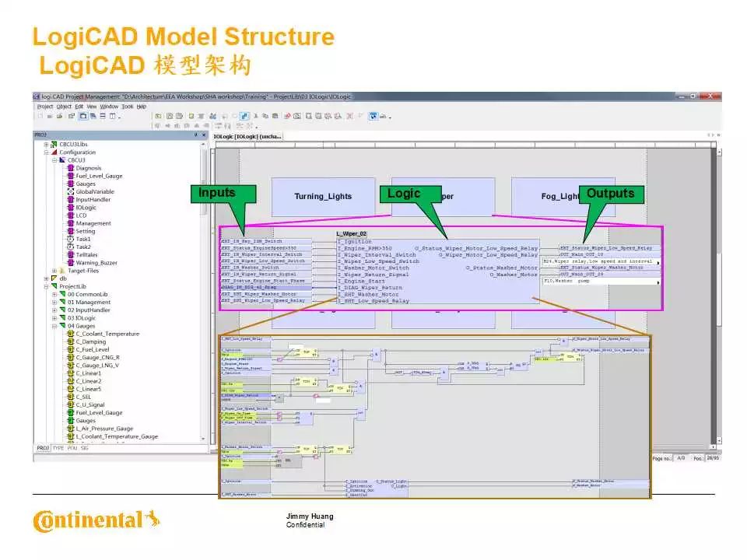This screenshot has height=560, width=747.
Task: Open the Window menu
Action: [x=109, y=107]
